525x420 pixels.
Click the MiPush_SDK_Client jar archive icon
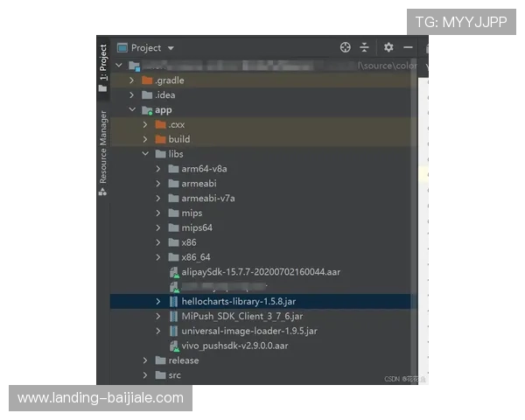[x=173, y=316]
